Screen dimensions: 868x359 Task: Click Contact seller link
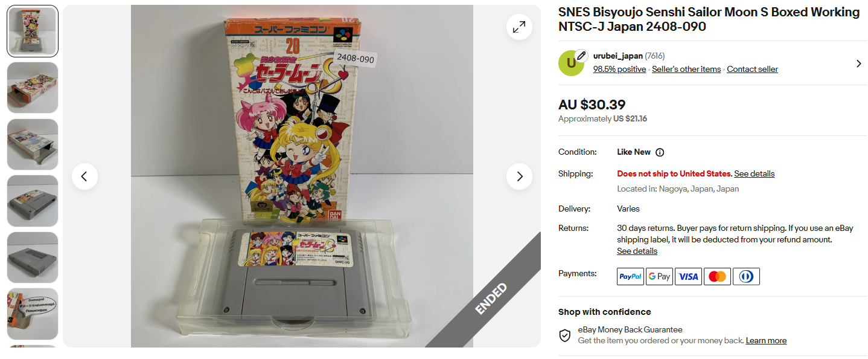(752, 70)
